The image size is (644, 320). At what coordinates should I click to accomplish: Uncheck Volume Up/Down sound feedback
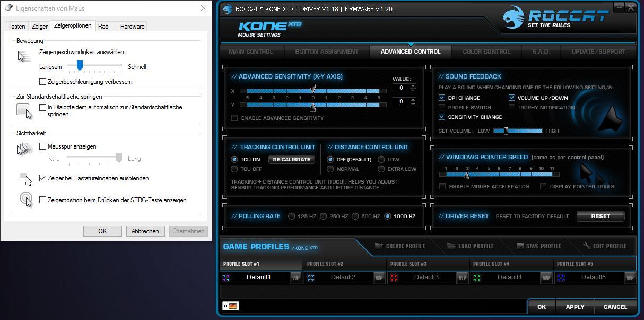tap(512, 98)
